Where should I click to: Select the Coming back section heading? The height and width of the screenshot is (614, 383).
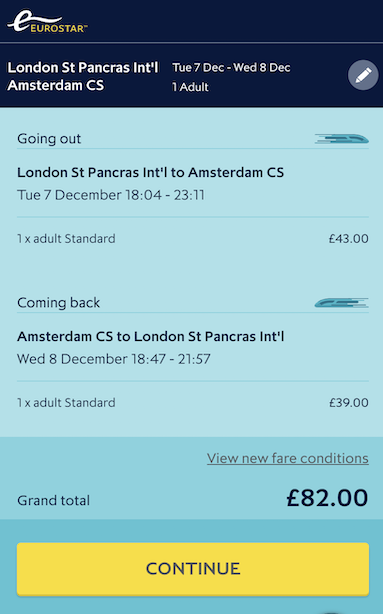click(58, 303)
